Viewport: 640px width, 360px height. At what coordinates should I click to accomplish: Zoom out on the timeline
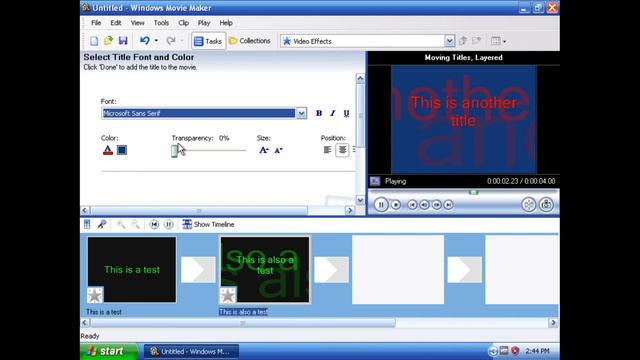tap(135, 224)
